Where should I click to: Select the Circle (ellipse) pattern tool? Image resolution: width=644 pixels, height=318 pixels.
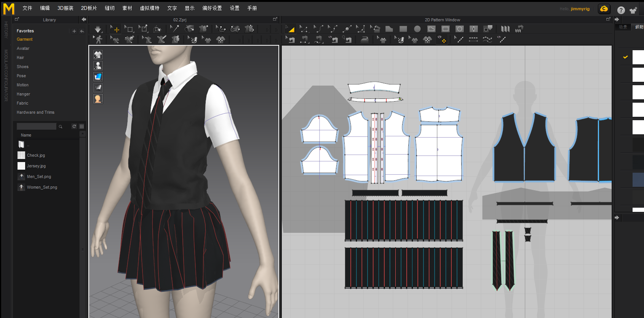point(417,29)
